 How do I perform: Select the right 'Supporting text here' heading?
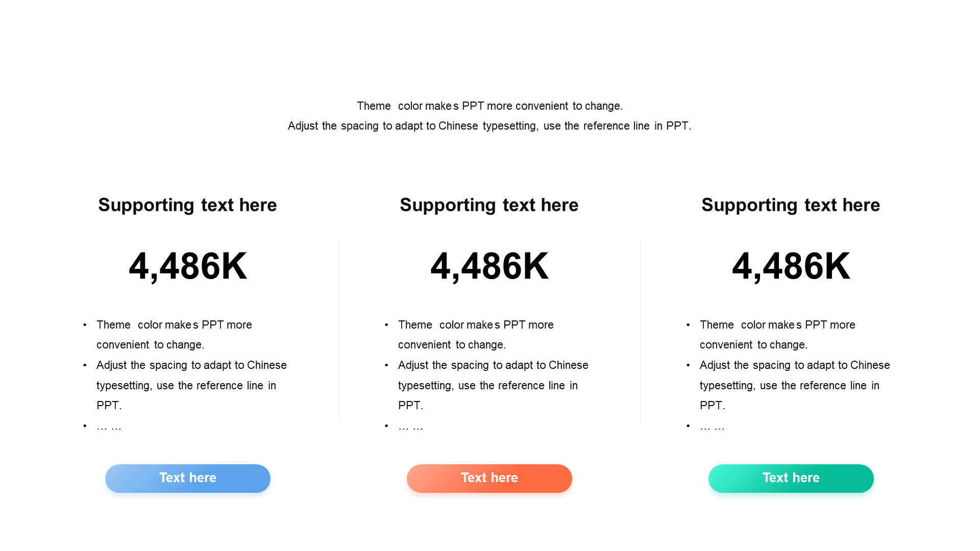(791, 205)
